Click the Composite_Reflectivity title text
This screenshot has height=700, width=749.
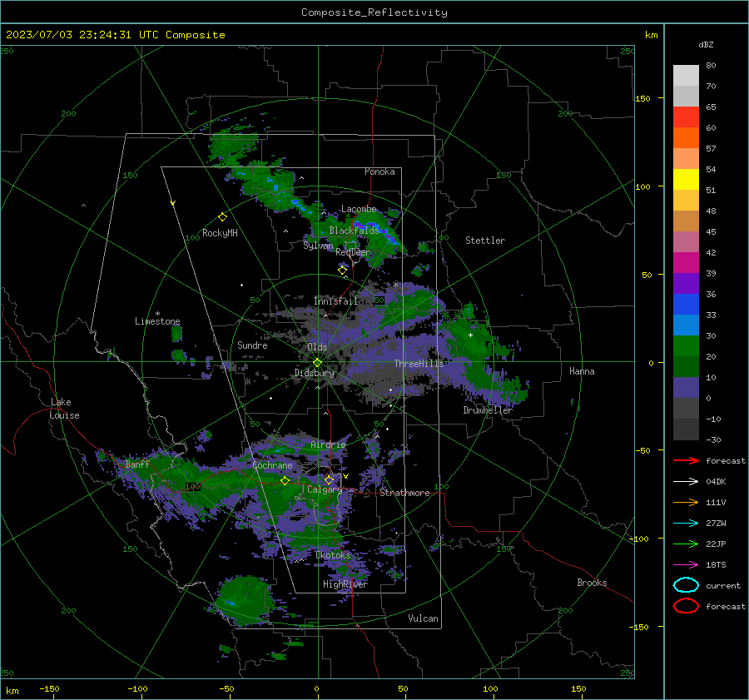(374, 12)
